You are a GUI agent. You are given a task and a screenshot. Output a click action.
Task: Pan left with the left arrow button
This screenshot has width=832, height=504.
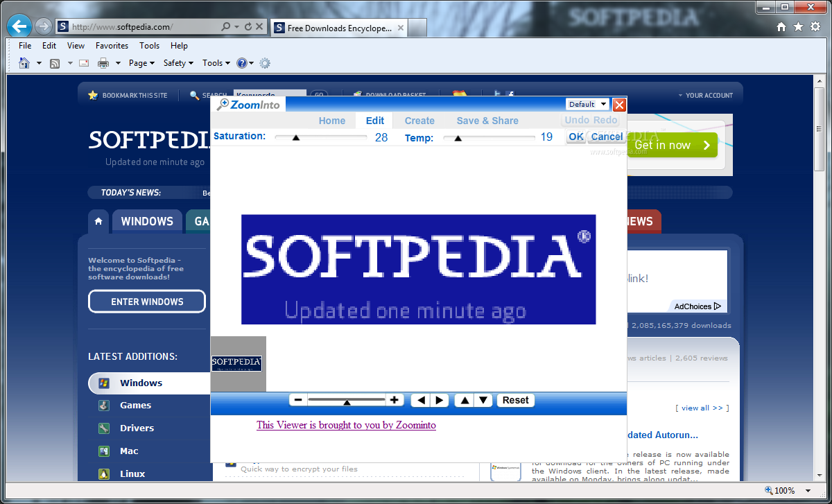coord(420,400)
